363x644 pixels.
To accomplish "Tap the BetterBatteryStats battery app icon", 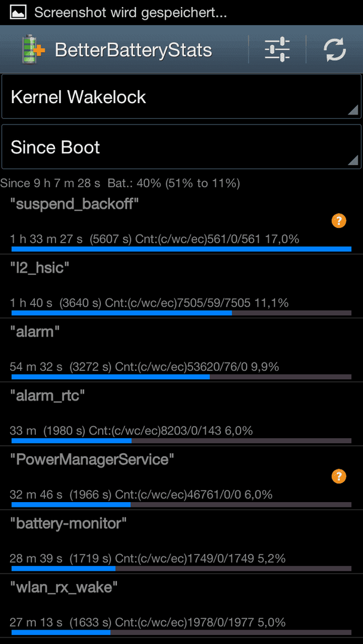I will click(x=33, y=49).
